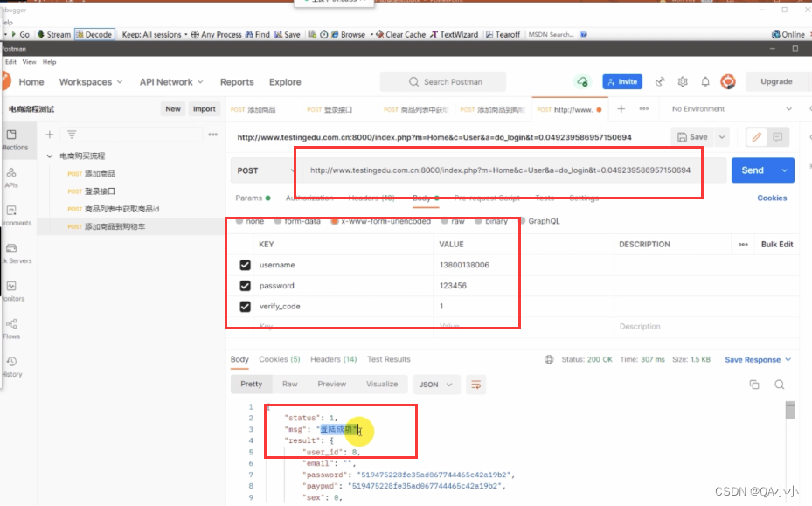Viewport: 812px width, 506px height.
Task: Open the Save Response dropdown
Action: click(x=758, y=359)
